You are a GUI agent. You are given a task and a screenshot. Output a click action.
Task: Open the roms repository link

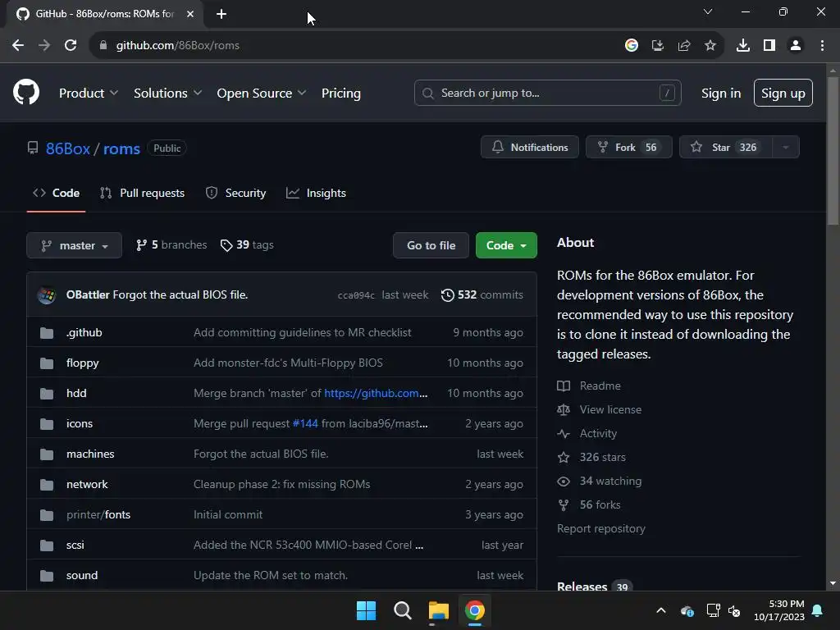(x=121, y=148)
